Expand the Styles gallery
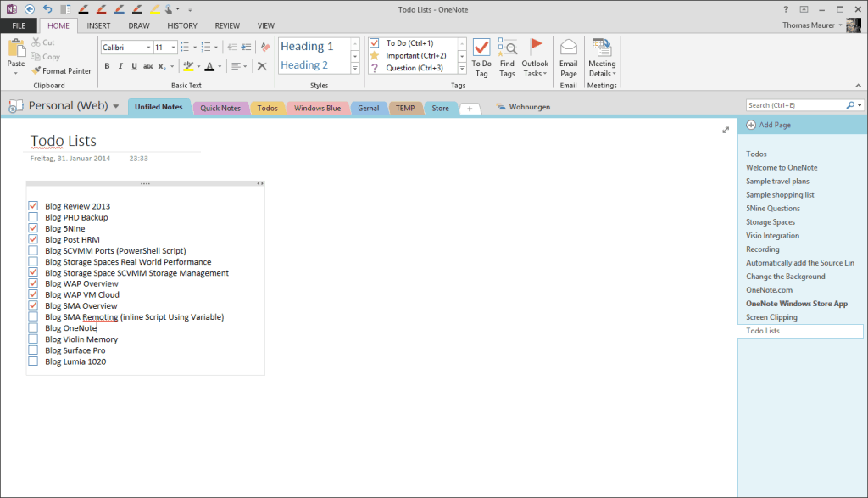The height and width of the screenshot is (498, 868). 355,68
